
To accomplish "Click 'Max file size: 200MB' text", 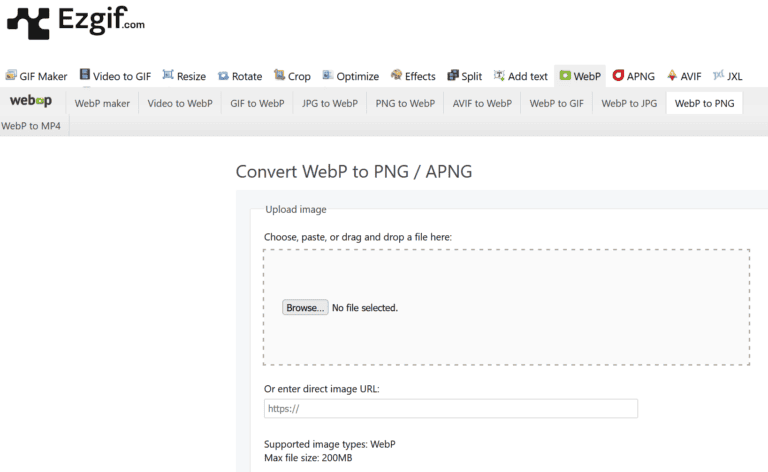I will pyautogui.click(x=308, y=458).
